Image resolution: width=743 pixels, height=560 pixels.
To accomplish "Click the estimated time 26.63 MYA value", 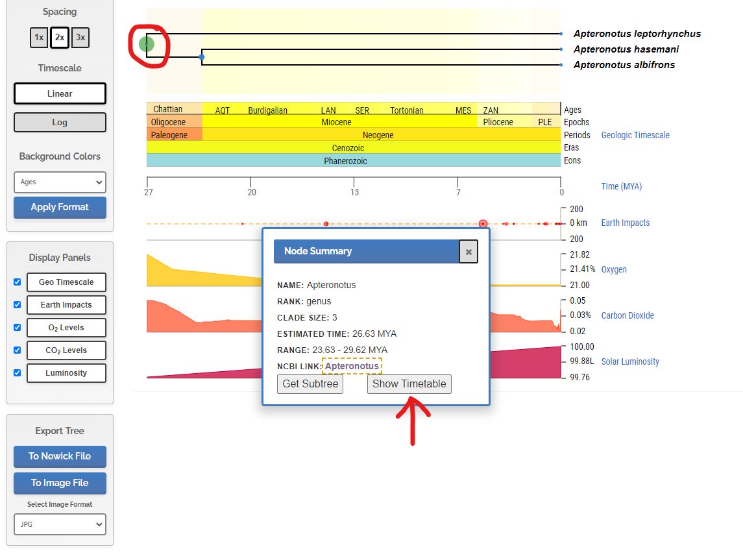I will point(374,334).
